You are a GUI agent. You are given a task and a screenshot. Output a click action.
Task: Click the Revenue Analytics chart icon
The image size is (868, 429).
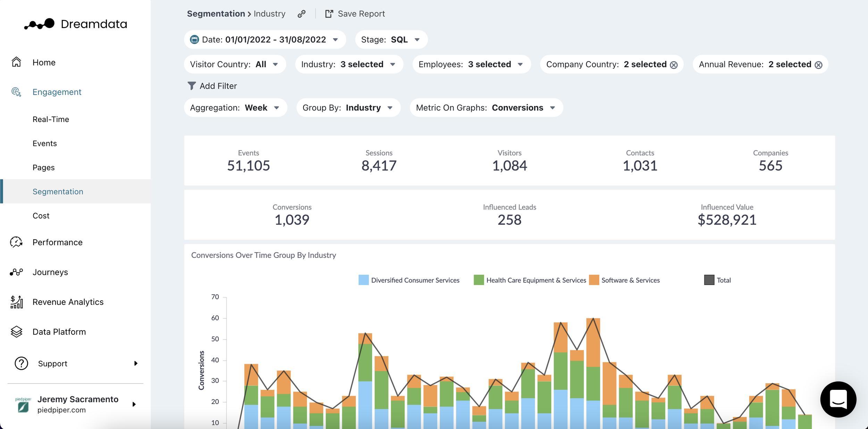click(16, 302)
